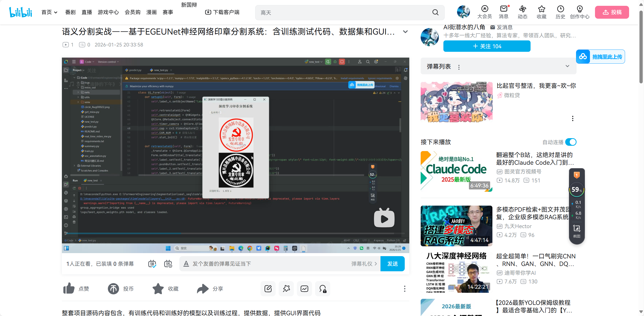Go to the 直播 live menu item
The height and width of the screenshot is (316, 644).
click(87, 12)
